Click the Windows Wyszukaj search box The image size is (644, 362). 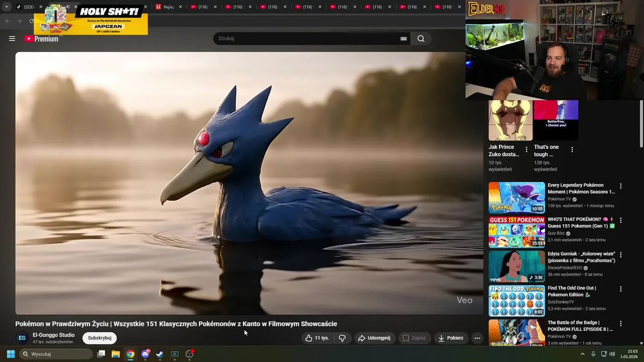coord(56,354)
